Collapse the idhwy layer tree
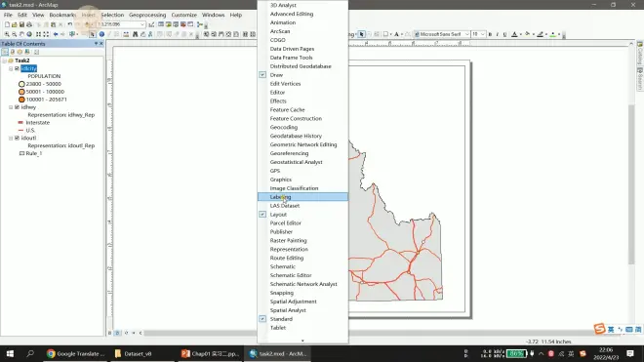This screenshot has height=362, width=644. click(x=11, y=107)
